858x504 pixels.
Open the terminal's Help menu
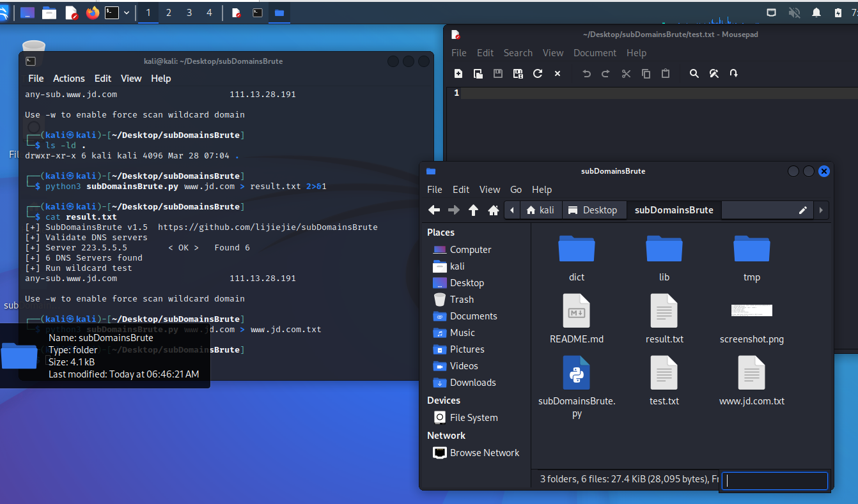click(x=161, y=78)
